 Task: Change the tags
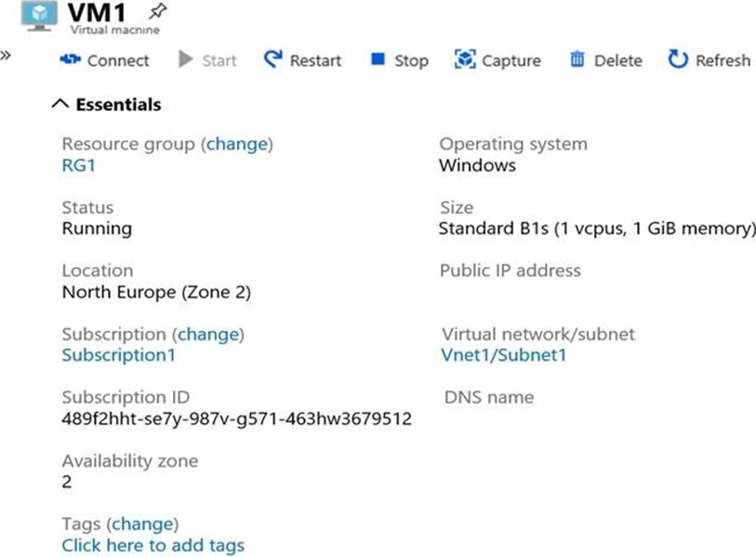(x=143, y=524)
